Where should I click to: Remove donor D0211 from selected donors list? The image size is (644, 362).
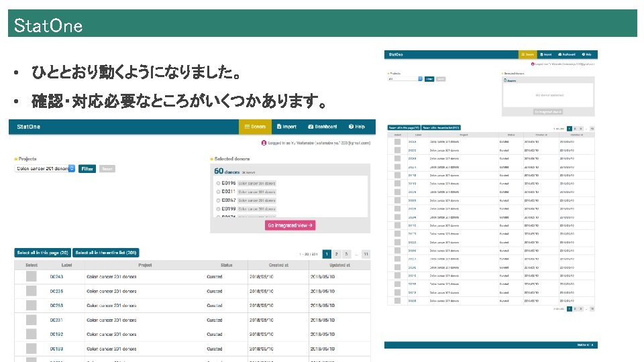coord(218,192)
